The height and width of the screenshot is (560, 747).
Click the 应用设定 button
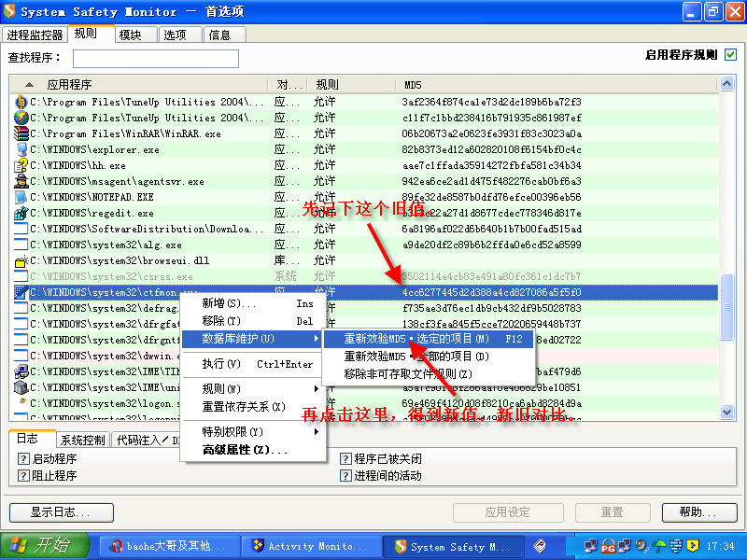coord(508,512)
